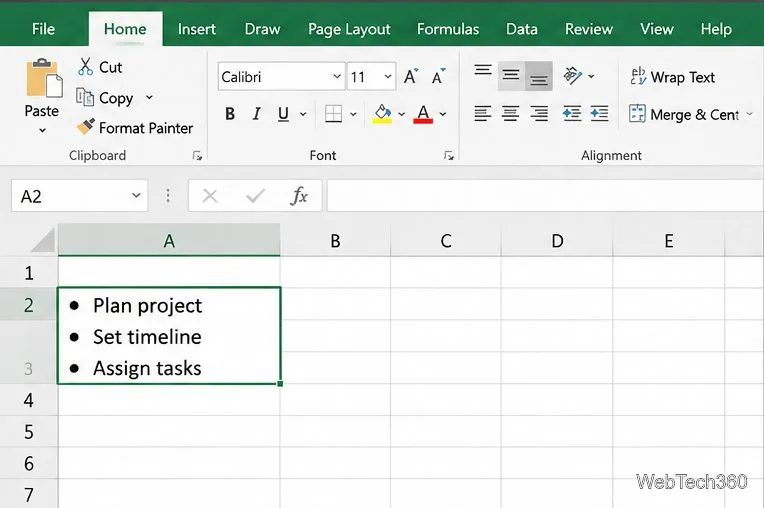764x508 pixels.
Task: Open the Formulas tab
Action: pos(448,29)
